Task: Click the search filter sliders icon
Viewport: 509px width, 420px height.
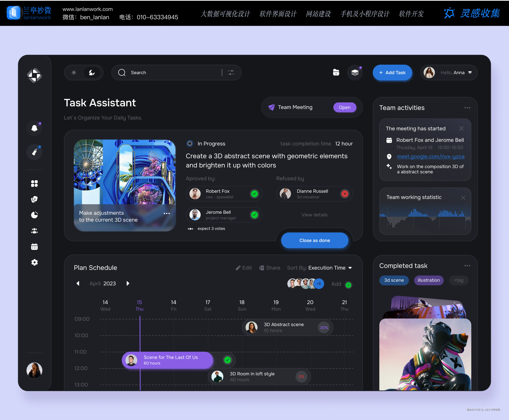Action: point(231,73)
